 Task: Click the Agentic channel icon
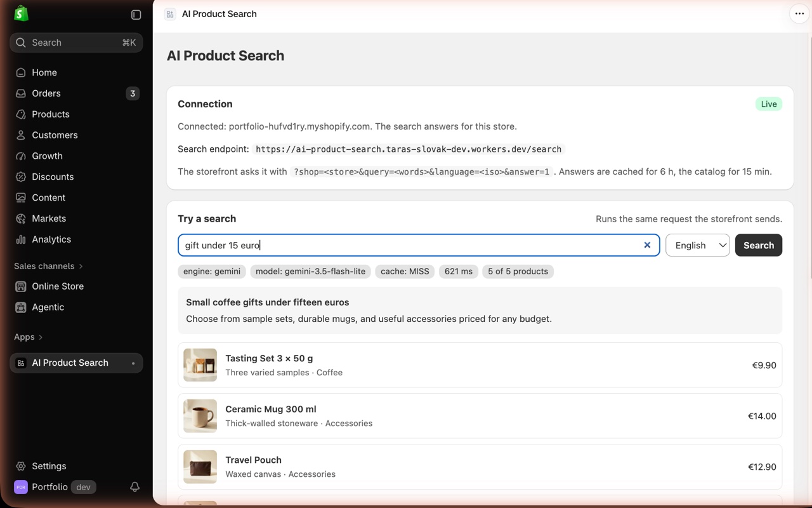click(x=21, y=307)
